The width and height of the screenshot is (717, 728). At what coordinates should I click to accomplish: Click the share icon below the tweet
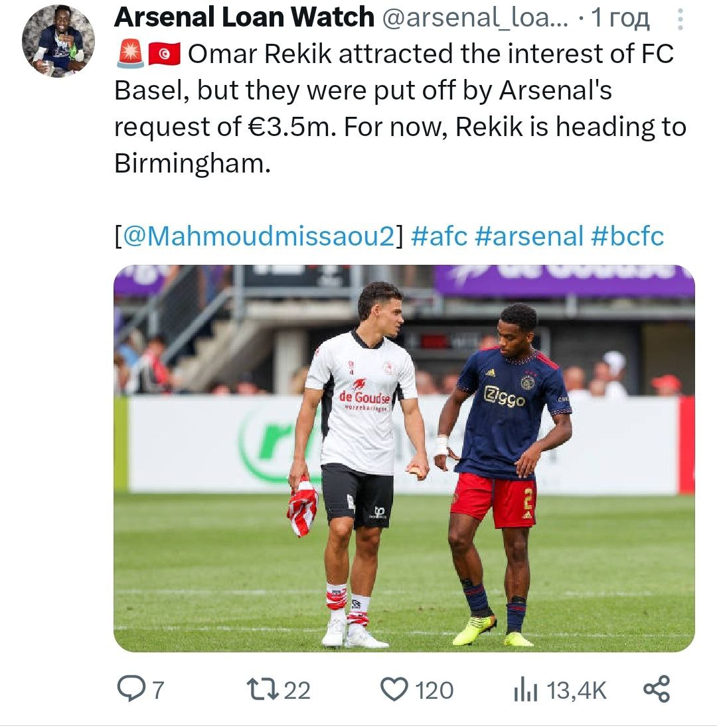click(657, 690)
